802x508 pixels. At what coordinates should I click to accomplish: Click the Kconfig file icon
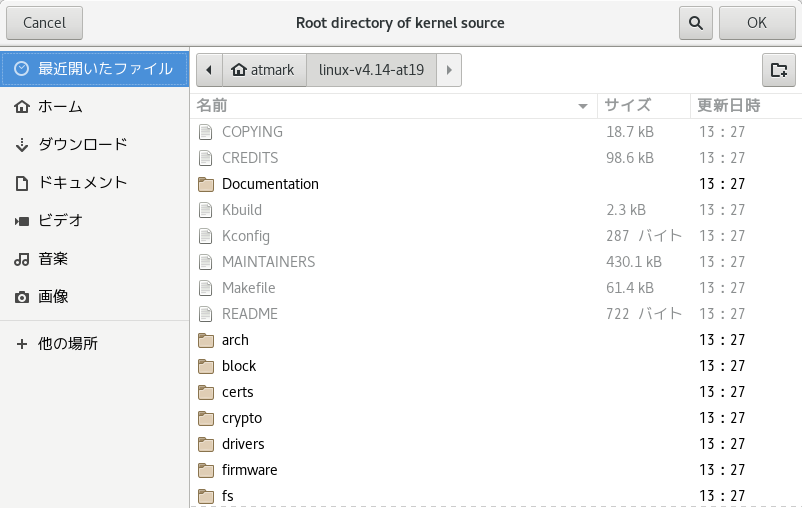[x=206, y=236]
